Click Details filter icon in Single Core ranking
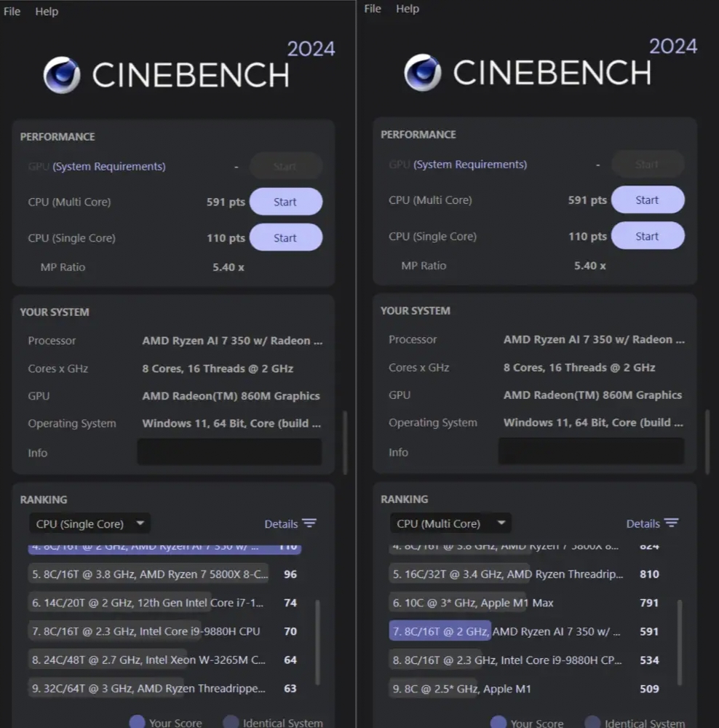Screen dimensions: 719x728 [x=309, y=523]
